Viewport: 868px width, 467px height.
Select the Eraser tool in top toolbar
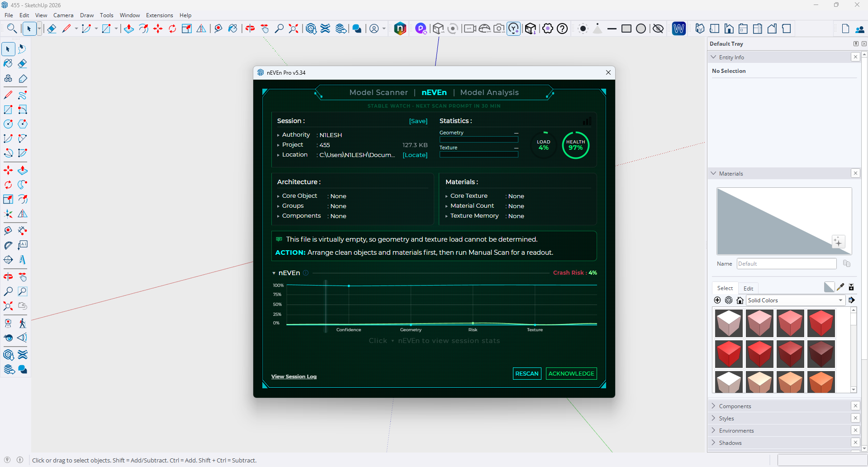[52, 29]
